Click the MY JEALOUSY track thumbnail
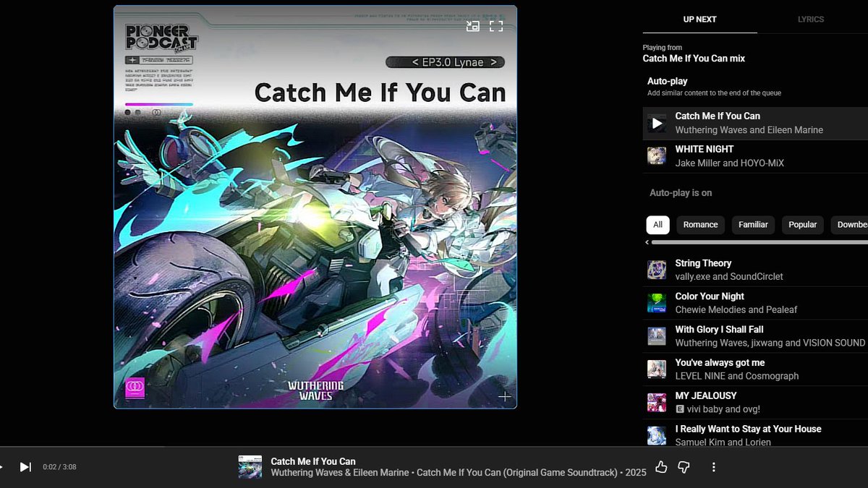 point(657,403)
